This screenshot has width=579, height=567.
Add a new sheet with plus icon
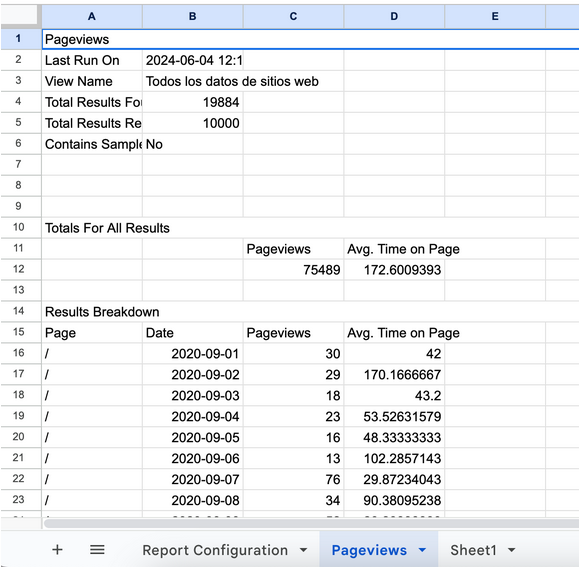click(x=57, y=550)
